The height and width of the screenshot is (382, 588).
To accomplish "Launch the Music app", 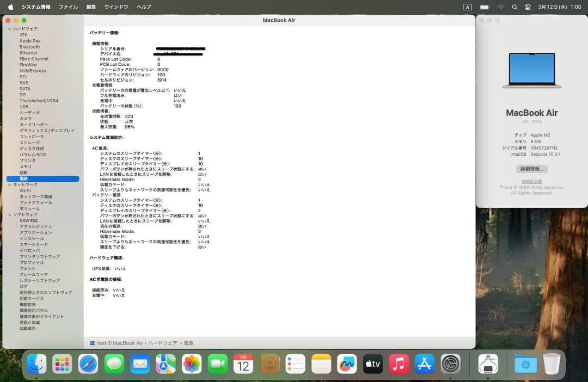I will pyautogui.click(x=399, y=364).
